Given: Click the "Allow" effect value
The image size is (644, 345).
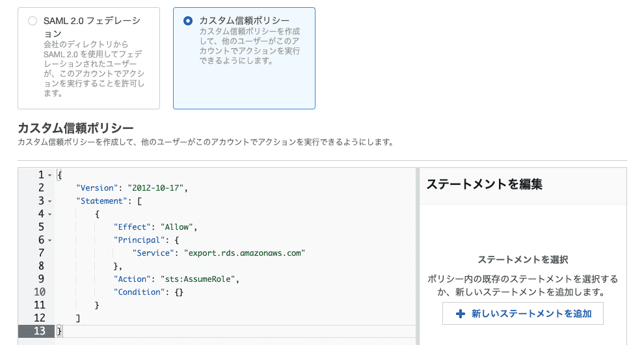Looking at the screenshot, I should (x=175, y=227).
